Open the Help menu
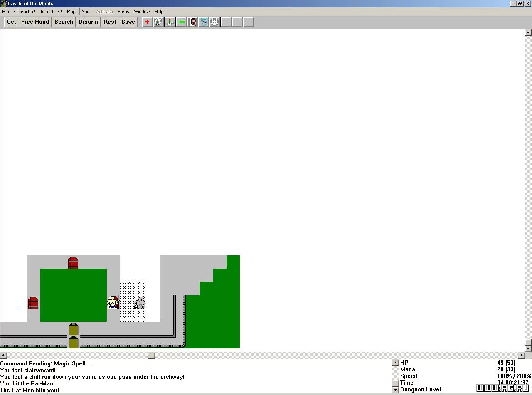532x395 pixels. [159, 12]
